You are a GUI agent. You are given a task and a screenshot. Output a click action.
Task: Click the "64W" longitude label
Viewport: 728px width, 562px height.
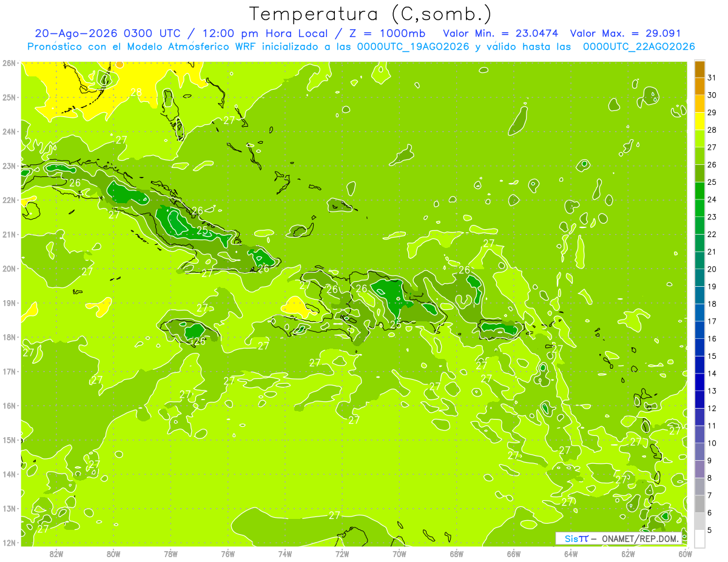point(571,553)
